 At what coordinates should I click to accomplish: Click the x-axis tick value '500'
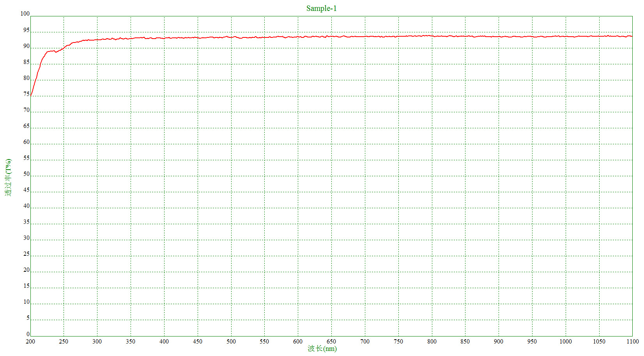coord(231,342)
